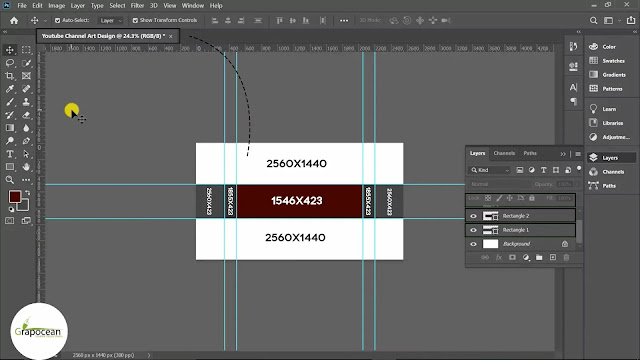Toggle filter for type layers
Image resolution: width=640 pixels, height=360 pixels.
544,170
